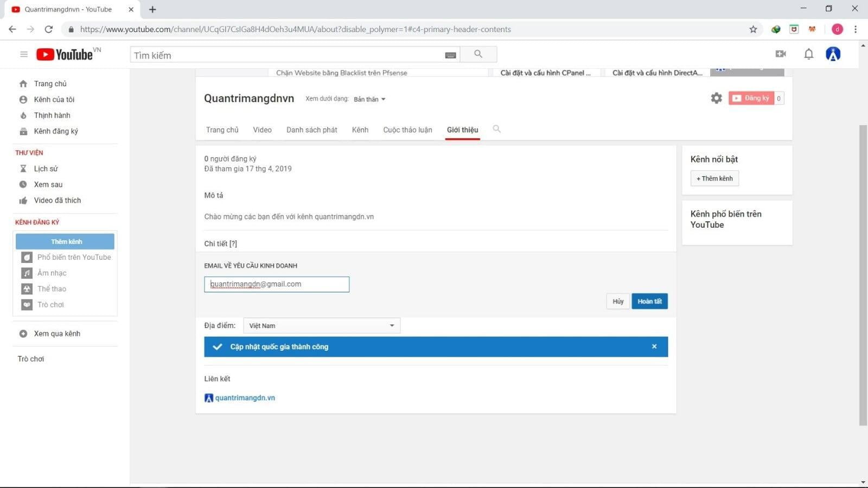Click the '+ Thêm kênh' featured channel button
868x488 pixels.
(x=714, y=178)
